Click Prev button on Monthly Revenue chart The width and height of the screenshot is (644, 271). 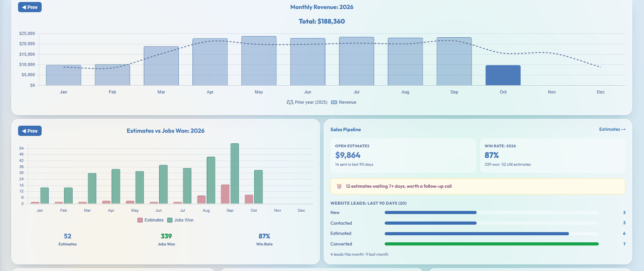coord(30,7)
